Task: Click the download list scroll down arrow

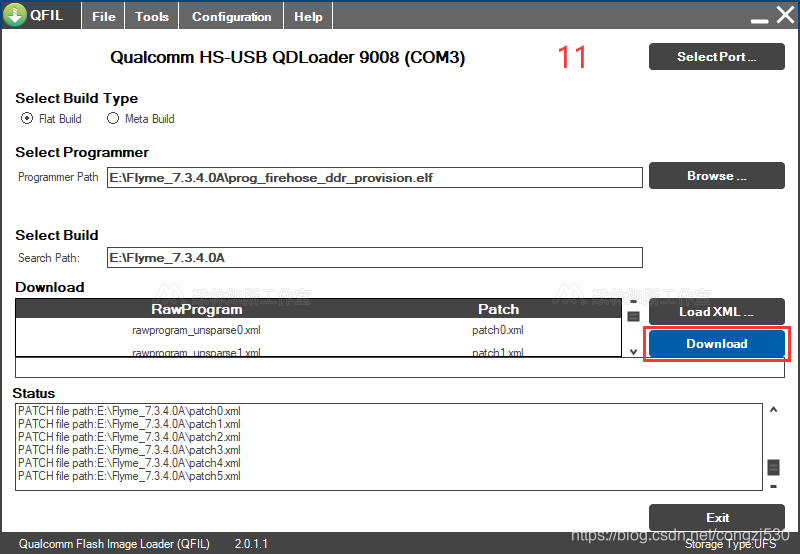Action: click(633, 351)
